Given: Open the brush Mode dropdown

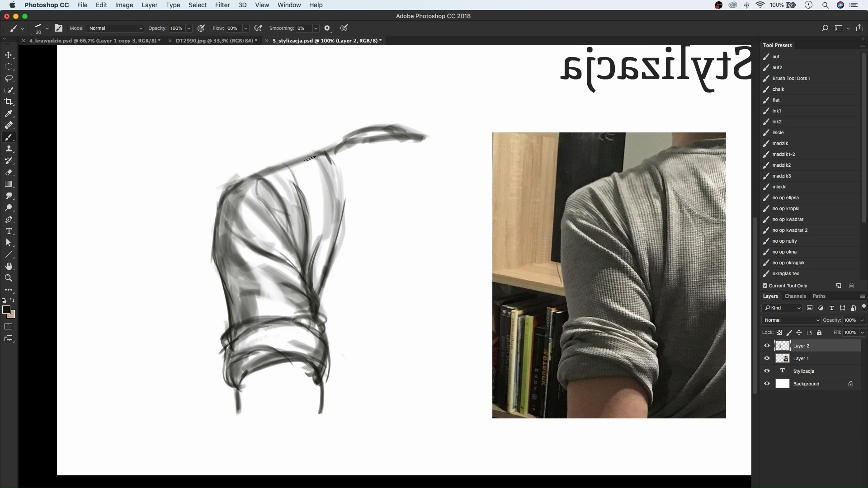Looking at the screenshot, I should click(115, 28).
